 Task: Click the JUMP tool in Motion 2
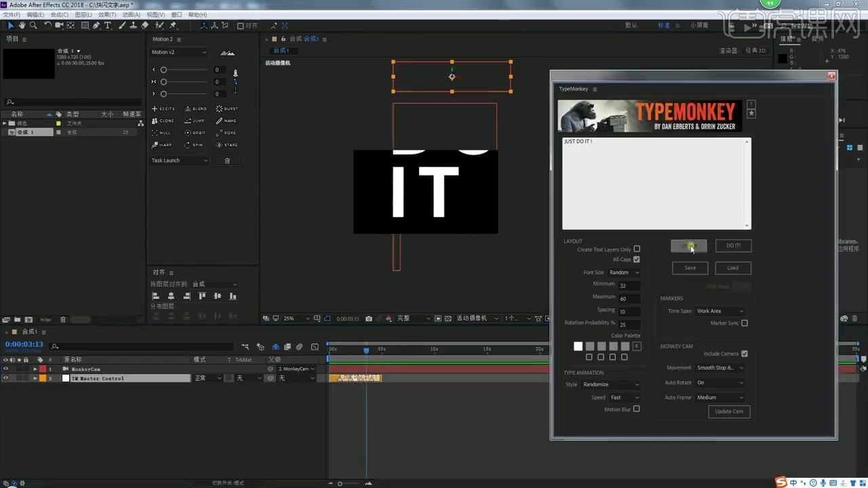[x=195, y=121]
